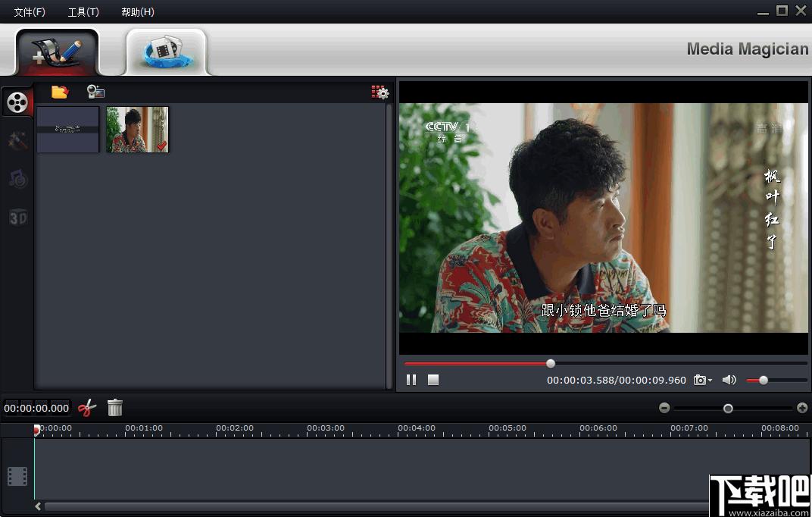Click the timeline scroll left arrow
Viewport: 812px width, 517px height.
pos(38,506)
